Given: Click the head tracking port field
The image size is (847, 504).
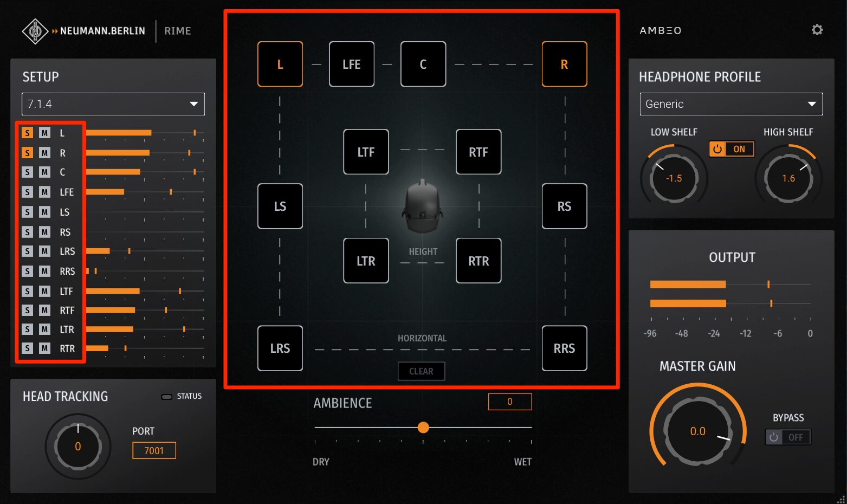Looking at the screenshot, I should click(154, 450).
